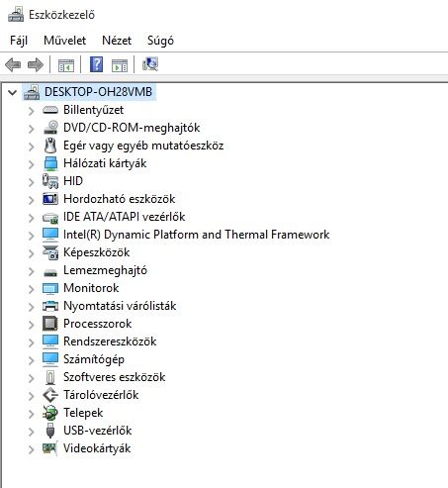Viewport: 448px width, 488px height.
Task: Select the Tárolóvezérlők label
Action: 101,395
